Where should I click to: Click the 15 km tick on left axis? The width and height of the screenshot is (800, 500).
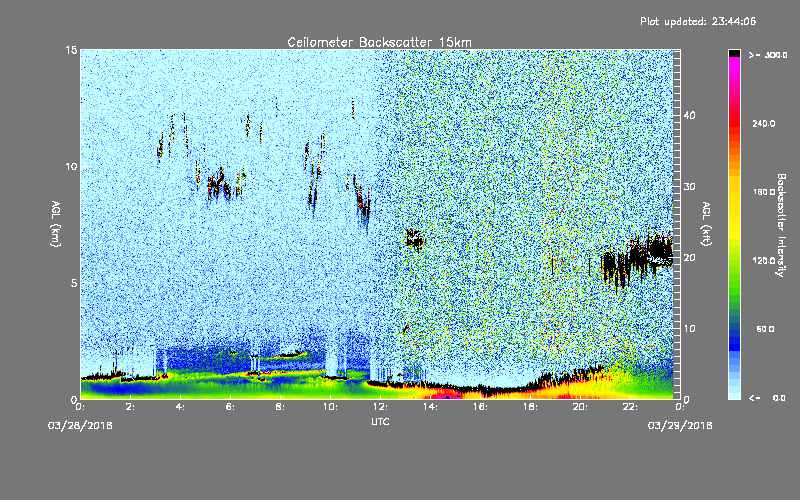71,50
